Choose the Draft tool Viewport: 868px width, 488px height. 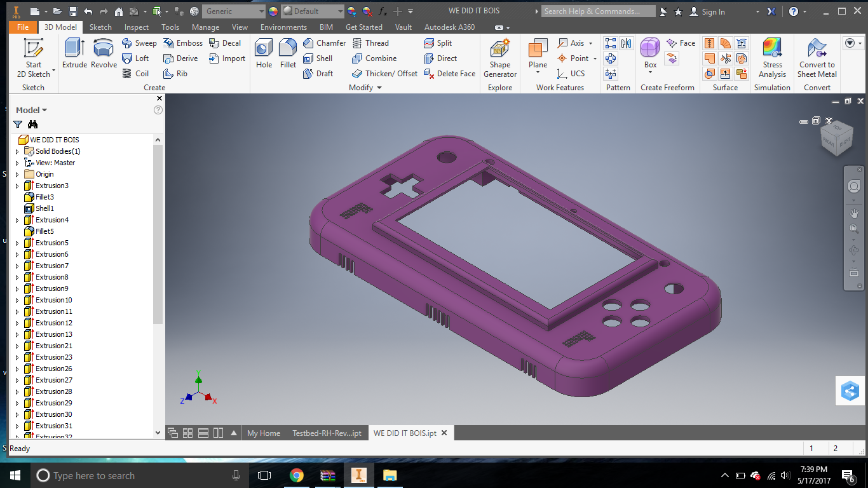pyautogui.click(x=318, y=74)
